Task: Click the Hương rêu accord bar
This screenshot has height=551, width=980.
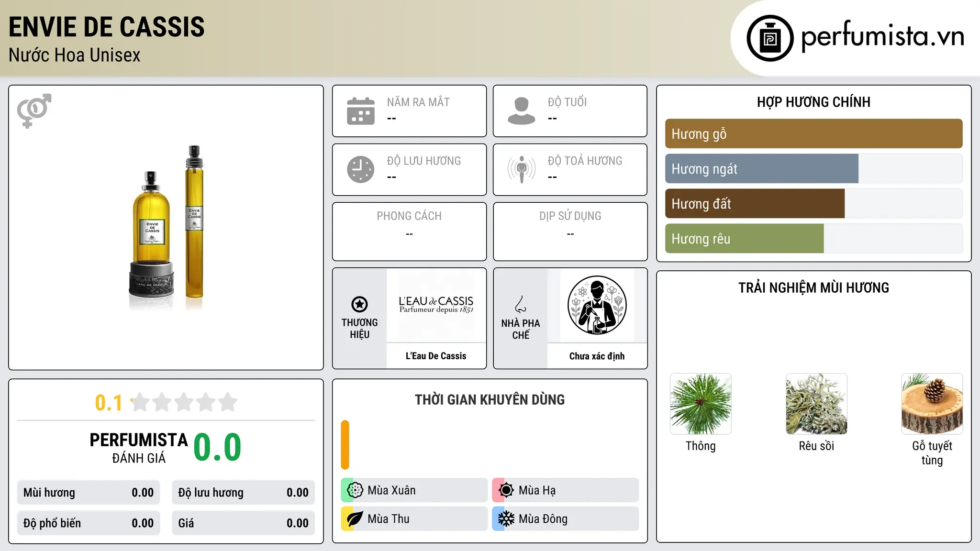Action: (x=814, y=239)
